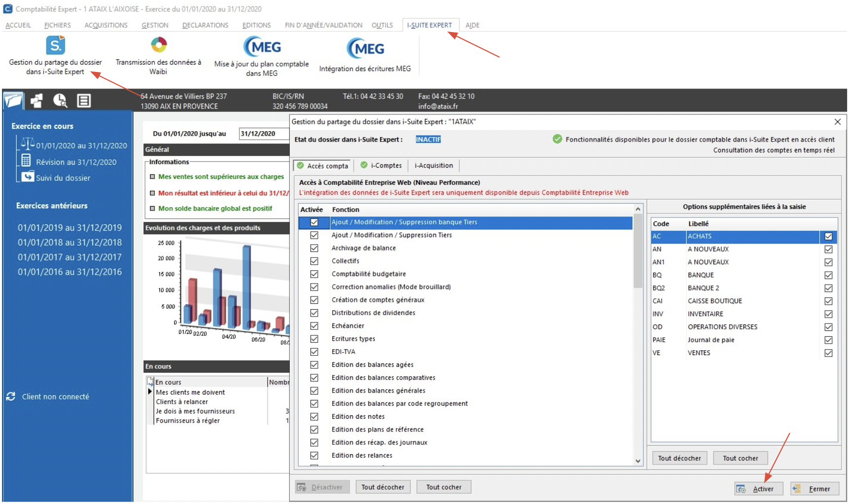Switch to the i-Comptes tab

381,165
